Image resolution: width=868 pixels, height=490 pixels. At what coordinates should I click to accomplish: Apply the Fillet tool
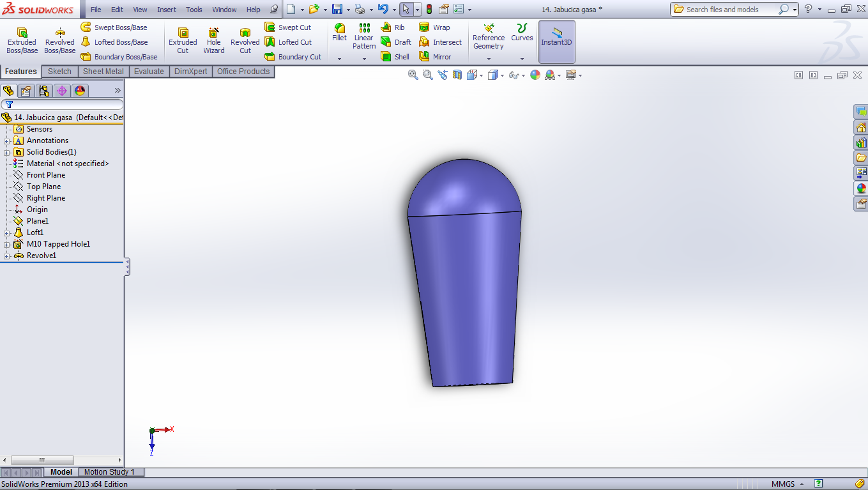click(340, 33)
